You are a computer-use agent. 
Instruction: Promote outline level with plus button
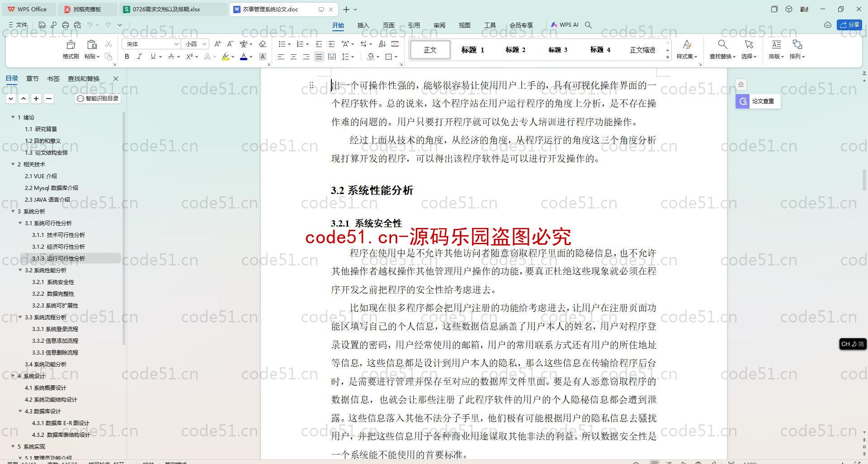point(36,98)
